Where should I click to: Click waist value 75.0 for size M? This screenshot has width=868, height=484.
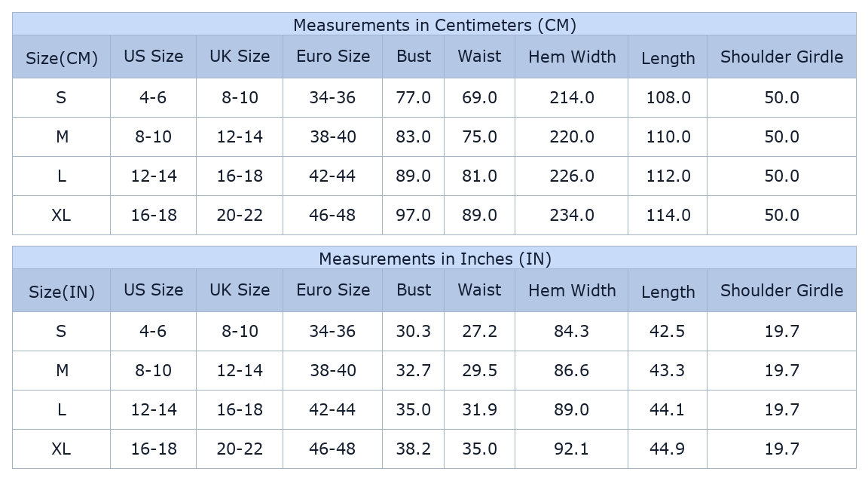coord(479,136)
